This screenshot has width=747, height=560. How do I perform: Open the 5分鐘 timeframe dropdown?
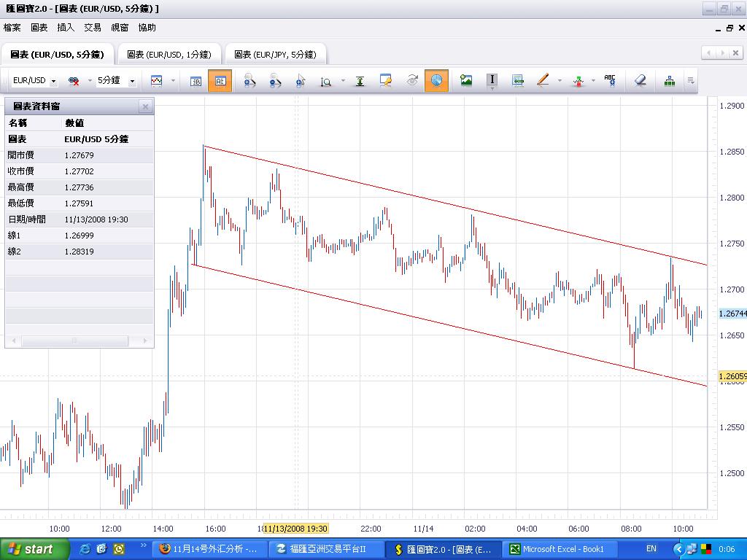click(x=133, y=82)
